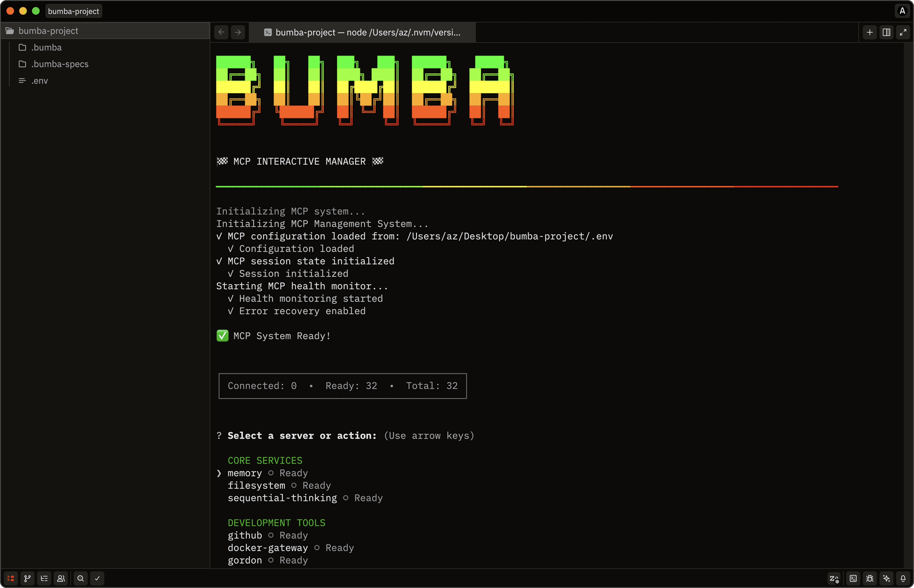914x588 pixels.
Task: Open the collaboration panel people icon
Action: [x=61, y=578]
